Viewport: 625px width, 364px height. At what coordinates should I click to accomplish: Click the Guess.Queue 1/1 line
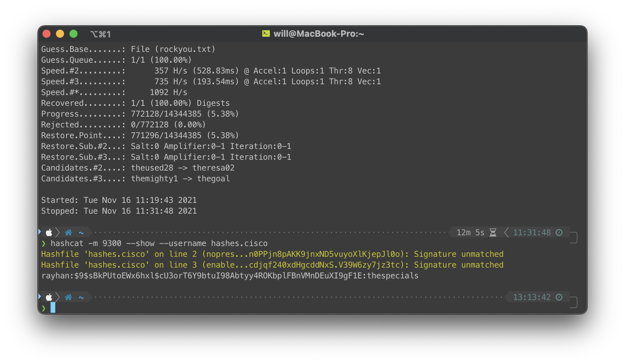click(116, 60)
